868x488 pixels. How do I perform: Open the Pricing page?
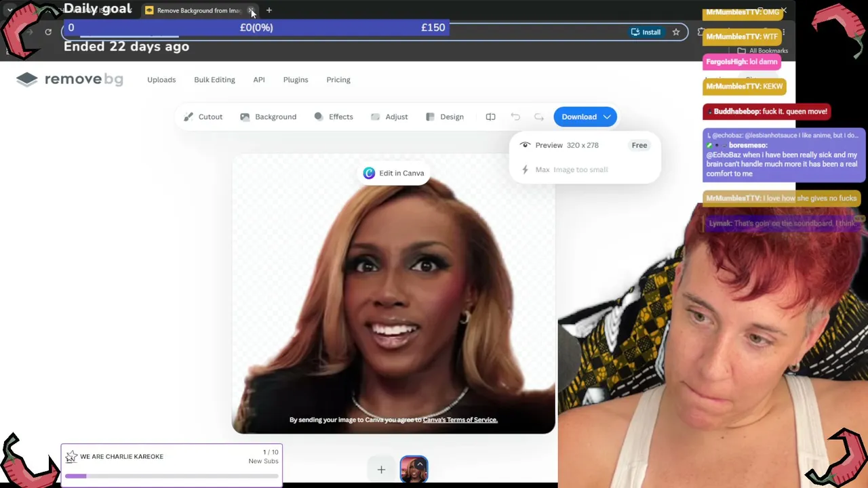tap(338, 79)
